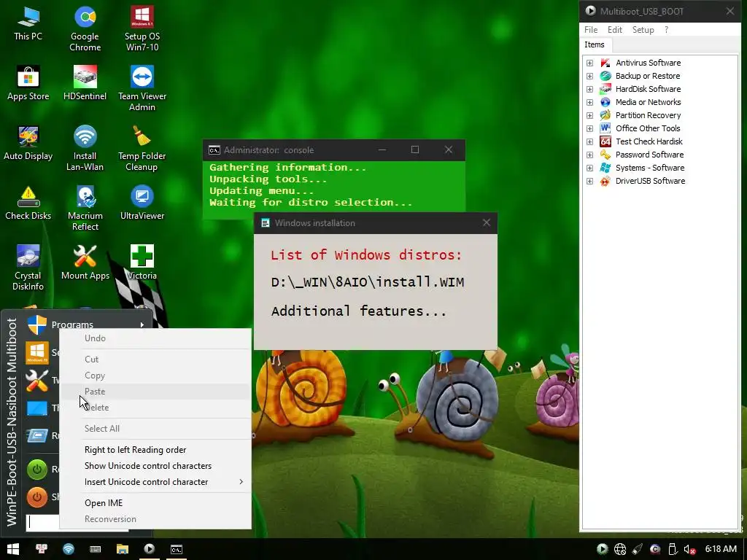This screenshot has height=560, width=747.
Task: Select the Items tab
Action: coord(595,44)
